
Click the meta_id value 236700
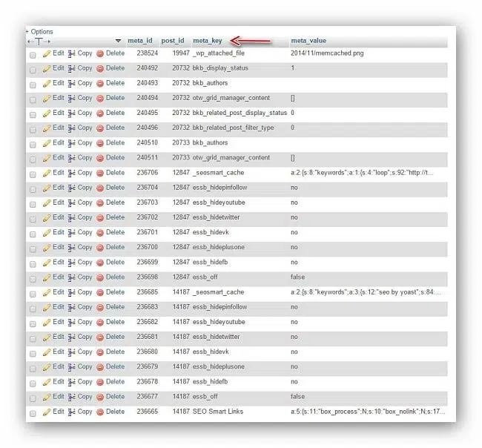pos(148,247)
